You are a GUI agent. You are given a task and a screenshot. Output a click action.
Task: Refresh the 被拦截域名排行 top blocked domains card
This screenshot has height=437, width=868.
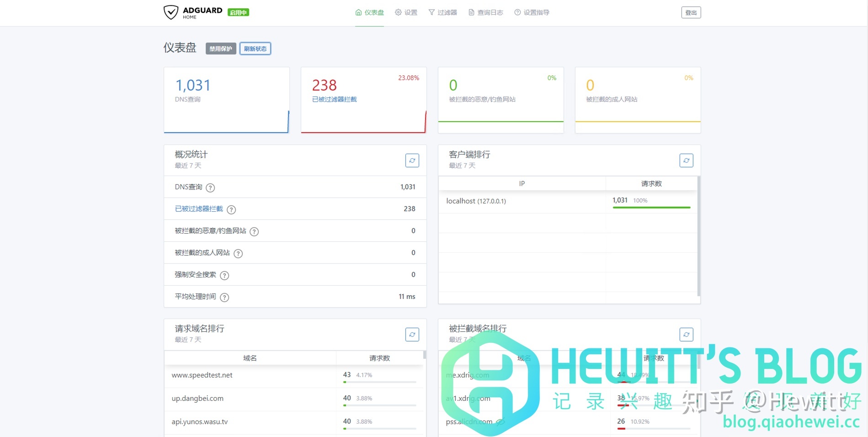click(x=686, y=335)
